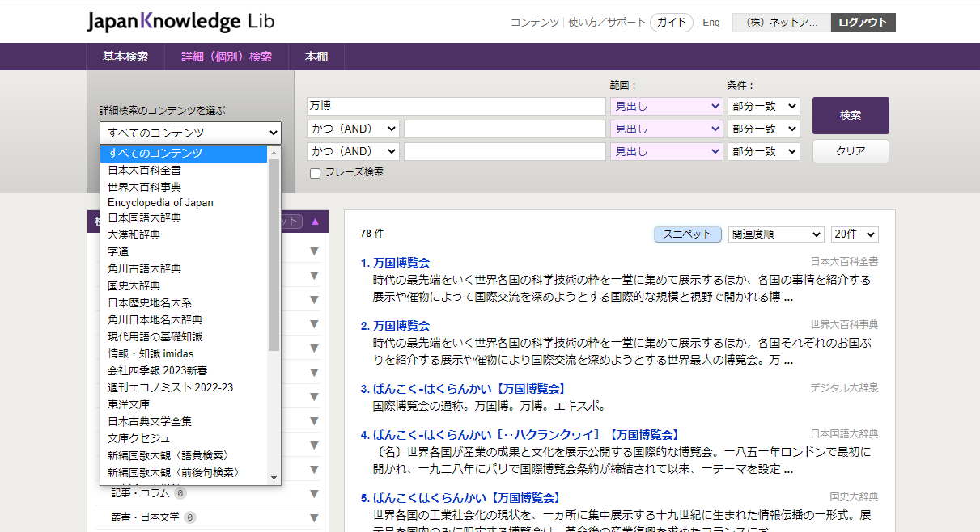The width and height of the screenshot is (980, 532).
Task: Choose 会社四季報 2023新春 from the list
Action: coord(184,370)
